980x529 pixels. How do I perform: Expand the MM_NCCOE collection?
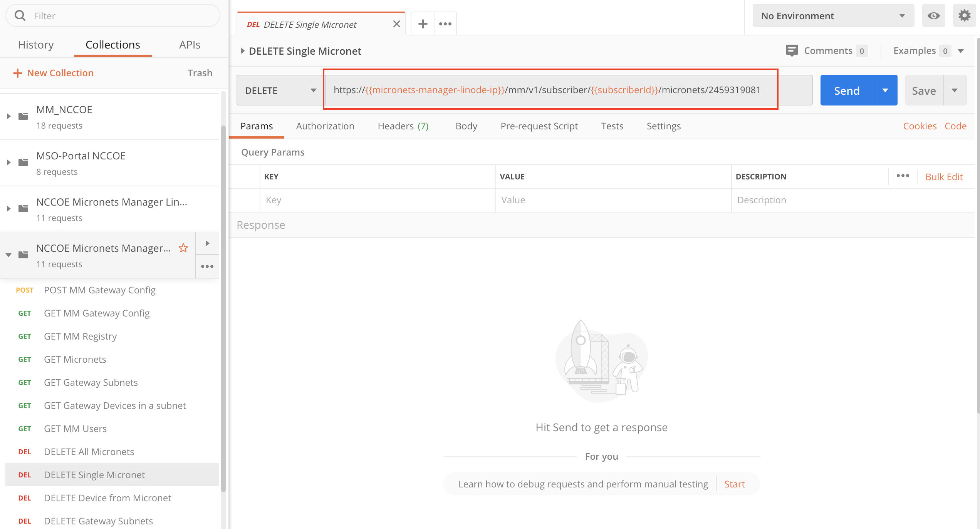(8, 116)
